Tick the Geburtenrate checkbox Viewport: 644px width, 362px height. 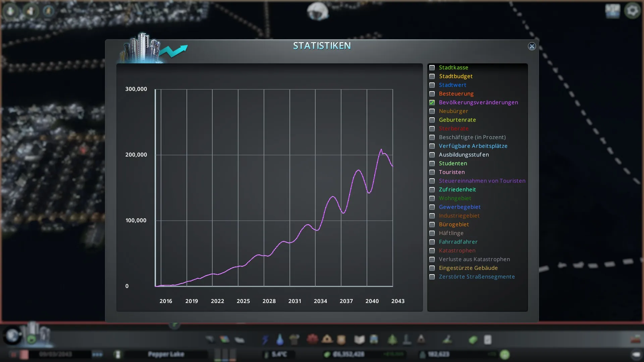432,120
